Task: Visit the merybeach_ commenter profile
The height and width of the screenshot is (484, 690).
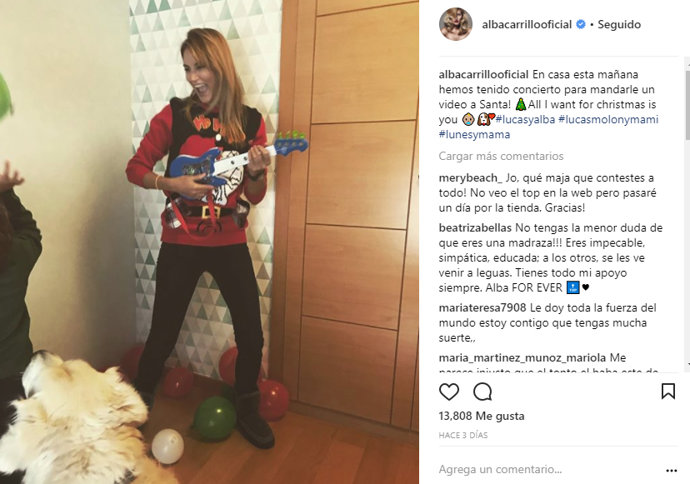Action: pyautogui.click(x=470, y=178)
